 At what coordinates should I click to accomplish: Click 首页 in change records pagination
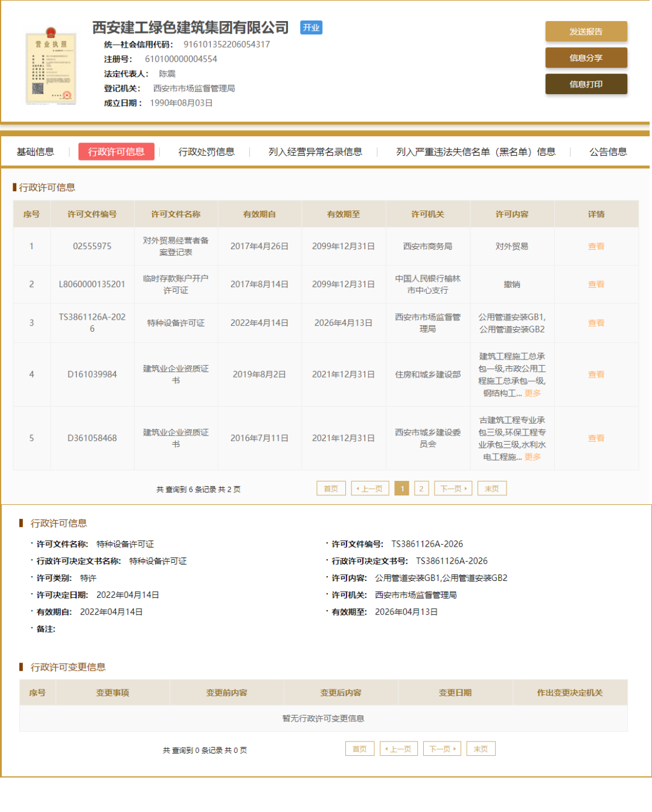coord(360,749)
